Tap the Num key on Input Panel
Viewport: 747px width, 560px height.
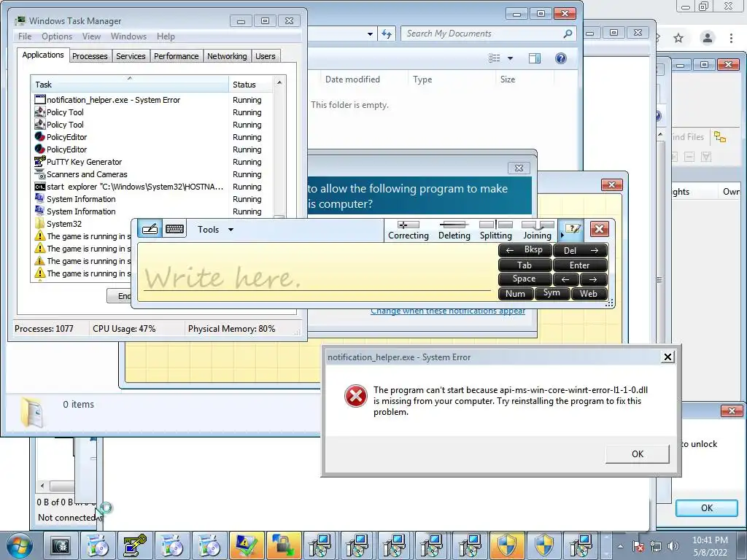click(x=516, y=294)
